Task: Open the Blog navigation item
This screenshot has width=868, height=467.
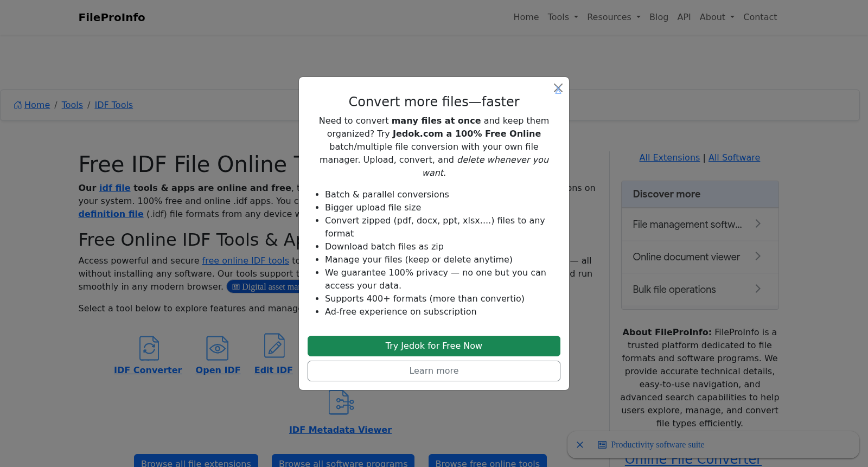Action: point(659,17)
